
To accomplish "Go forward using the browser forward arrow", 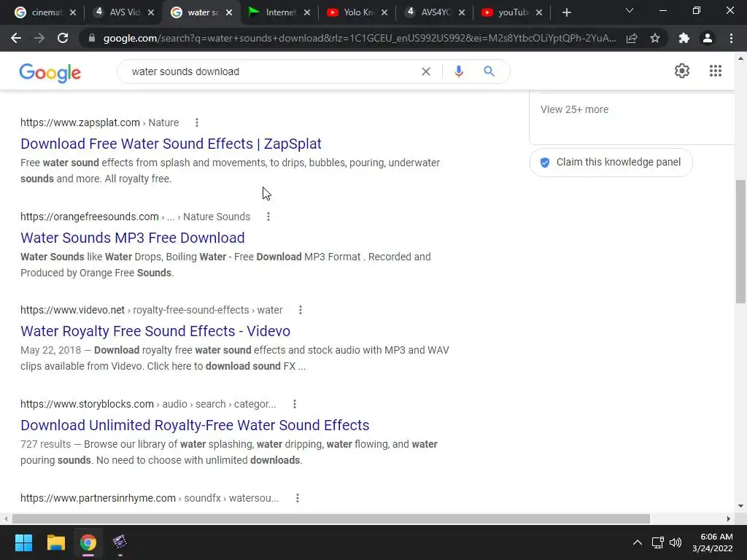I will click(x=39, y=38).
